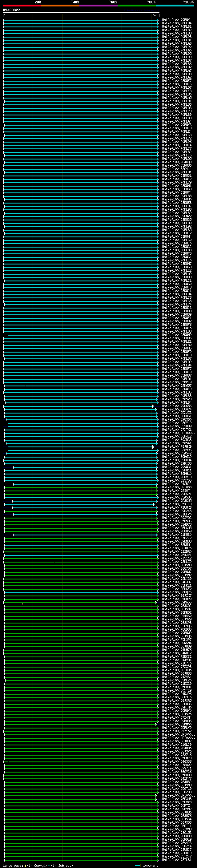Click hit label UniRef100_A0FLA1
Viewport: 197px width, 868px height.
click(x=177, y=40)
